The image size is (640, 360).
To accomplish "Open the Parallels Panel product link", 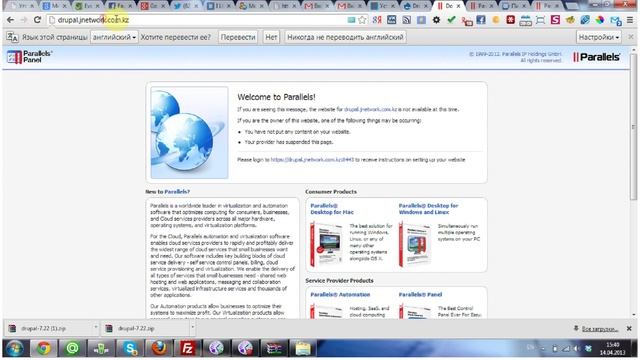I will click(x=420, y=294).
